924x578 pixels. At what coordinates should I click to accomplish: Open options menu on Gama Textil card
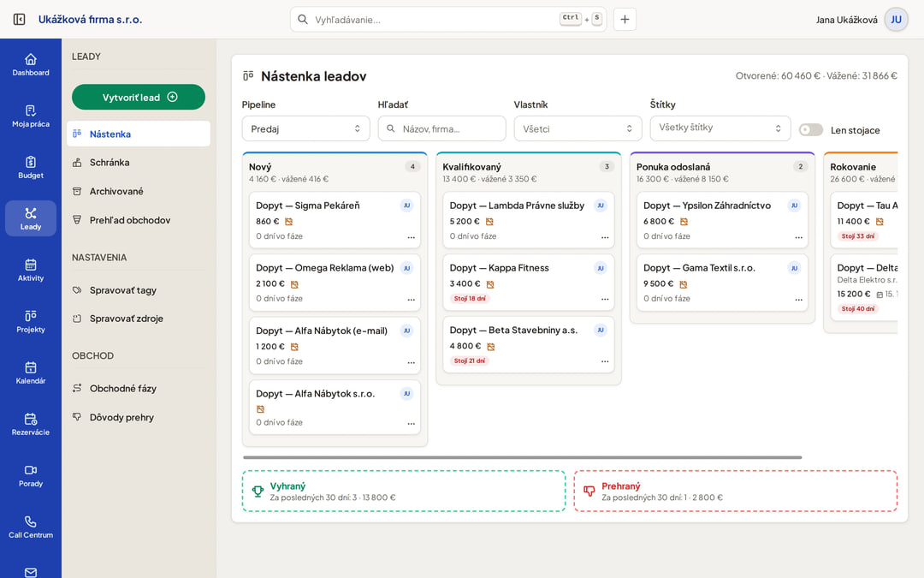[x=798, y=299]
